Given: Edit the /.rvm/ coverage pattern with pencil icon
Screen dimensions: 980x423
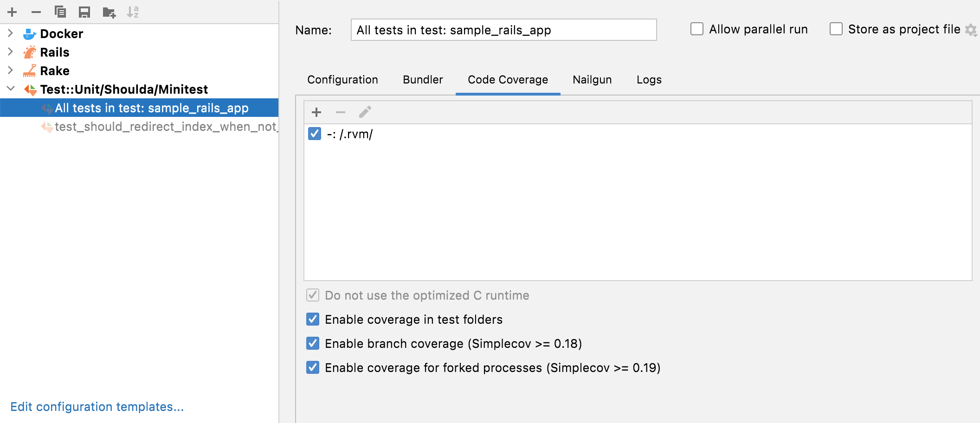Looking at the screenshot, I should [x=366, y=112].
